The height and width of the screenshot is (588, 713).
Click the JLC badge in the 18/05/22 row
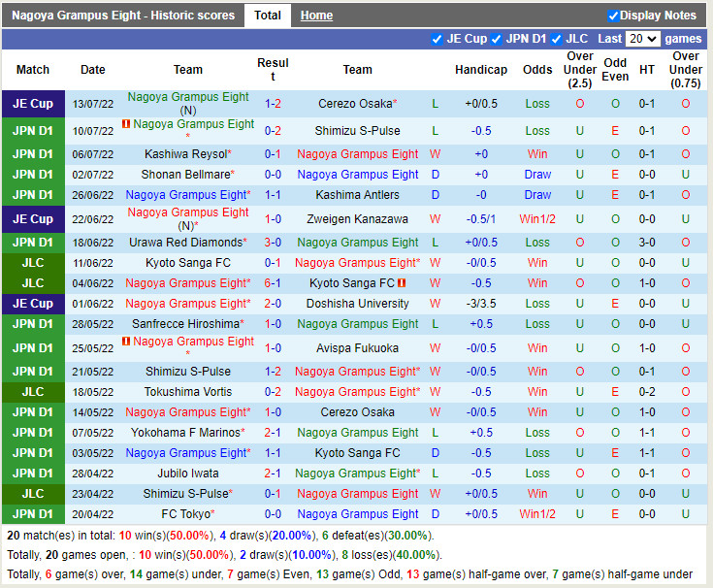pos(33,392)
